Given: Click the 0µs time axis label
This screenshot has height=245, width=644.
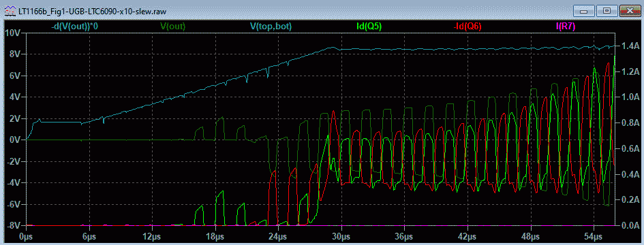Looking at the screenshot, I should 25,238.
